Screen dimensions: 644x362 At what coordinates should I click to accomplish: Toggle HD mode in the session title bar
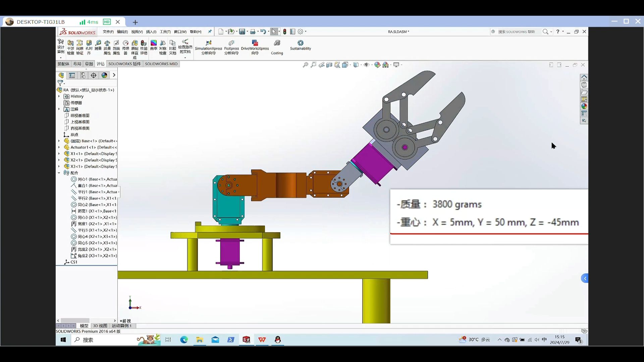(x=107, y=22)
